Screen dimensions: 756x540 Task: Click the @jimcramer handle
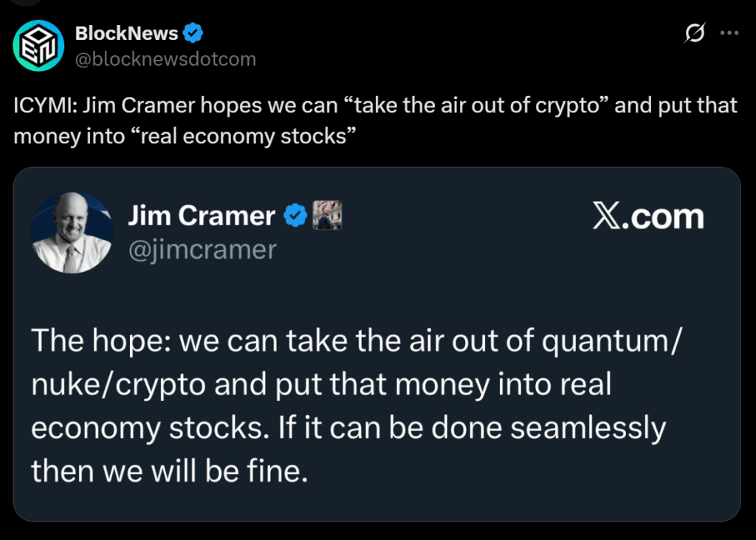pyautogui.click(x=202, y=250)
